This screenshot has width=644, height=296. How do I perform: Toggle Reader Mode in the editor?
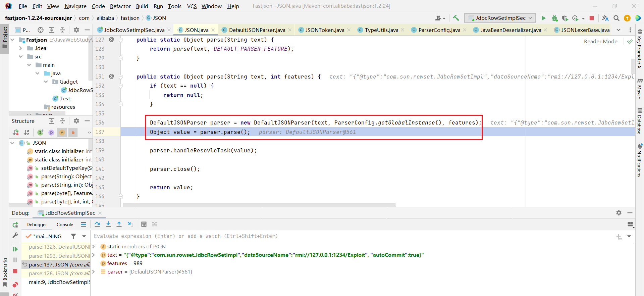coord(600,41)
